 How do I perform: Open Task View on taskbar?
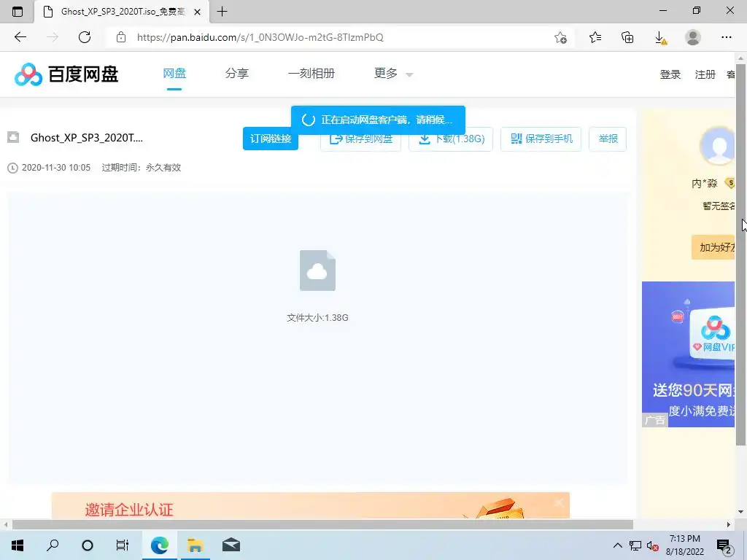[123, 545]
